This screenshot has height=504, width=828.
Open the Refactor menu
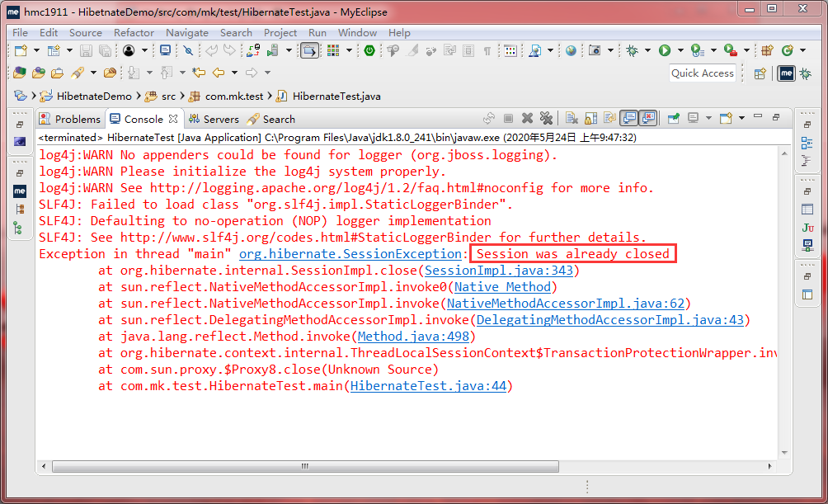[134, 33]
